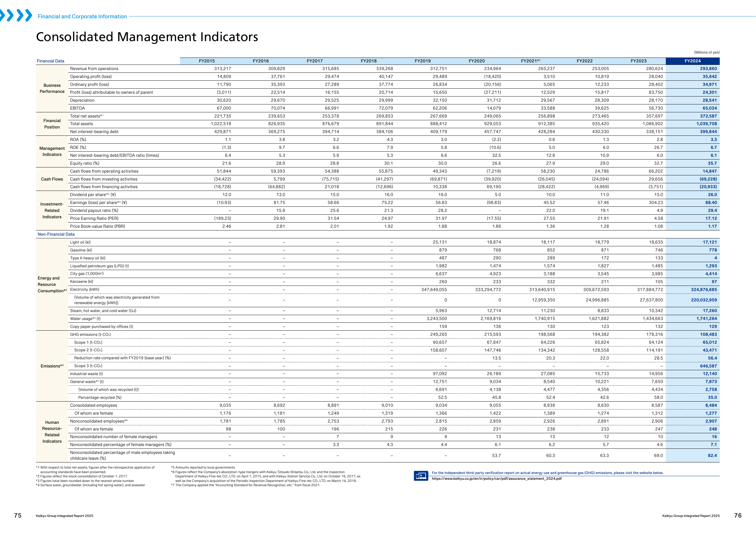Click the 'Emissions*3' category label
Viewport: 756px width, 534px height.
pos(52,366)
